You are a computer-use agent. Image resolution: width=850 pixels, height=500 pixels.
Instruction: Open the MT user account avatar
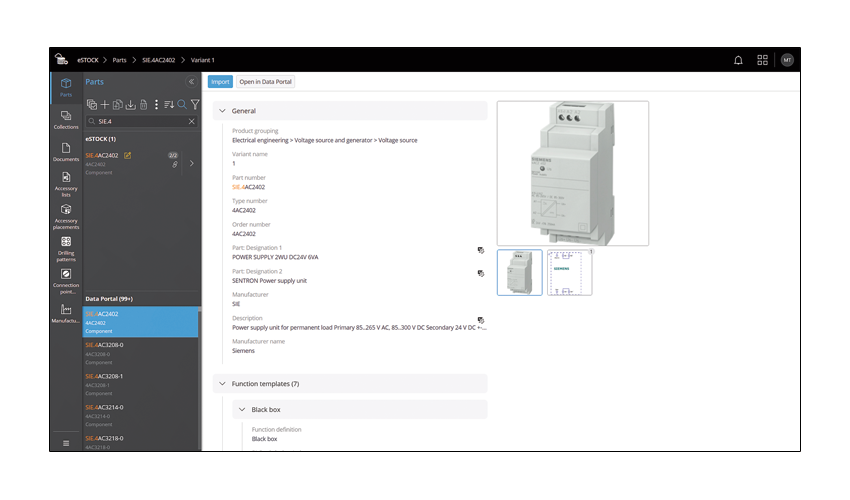(787, 60)
